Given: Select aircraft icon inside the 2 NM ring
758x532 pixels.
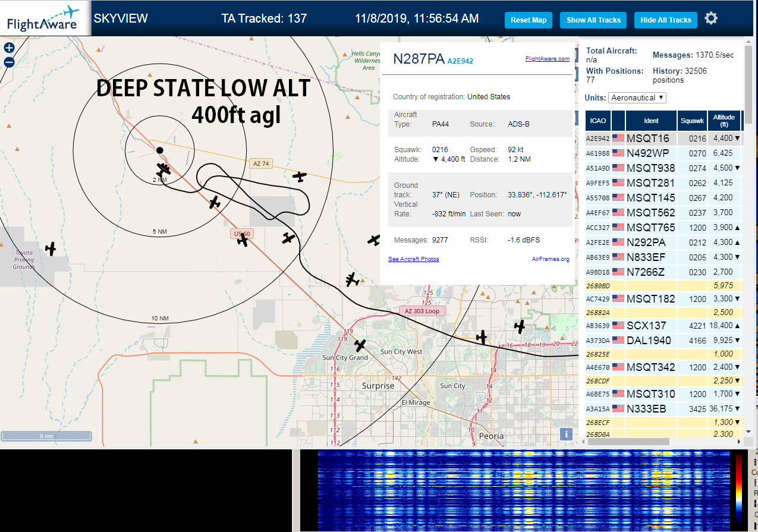Looking at the screenshot, I should pyautogui.click(x=163, y=169).
